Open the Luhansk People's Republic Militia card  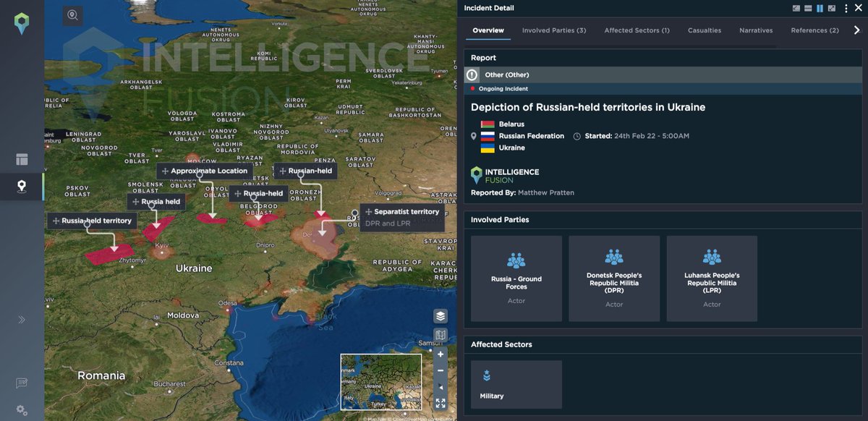[712, 278]
